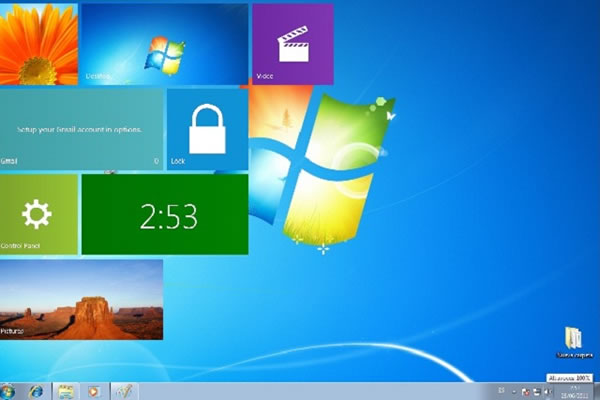Launch Internet Explorer from the taskbar

click(x=36, y=392)
